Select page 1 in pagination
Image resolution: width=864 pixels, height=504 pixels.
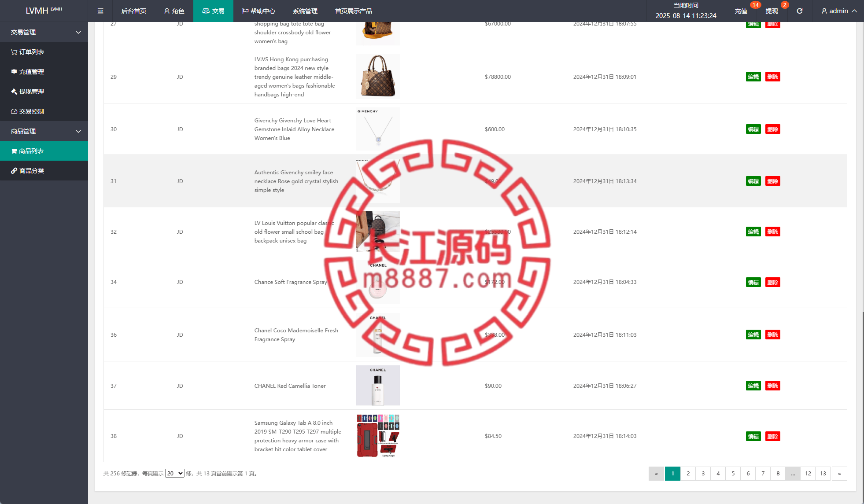click(x=673, y=474)
